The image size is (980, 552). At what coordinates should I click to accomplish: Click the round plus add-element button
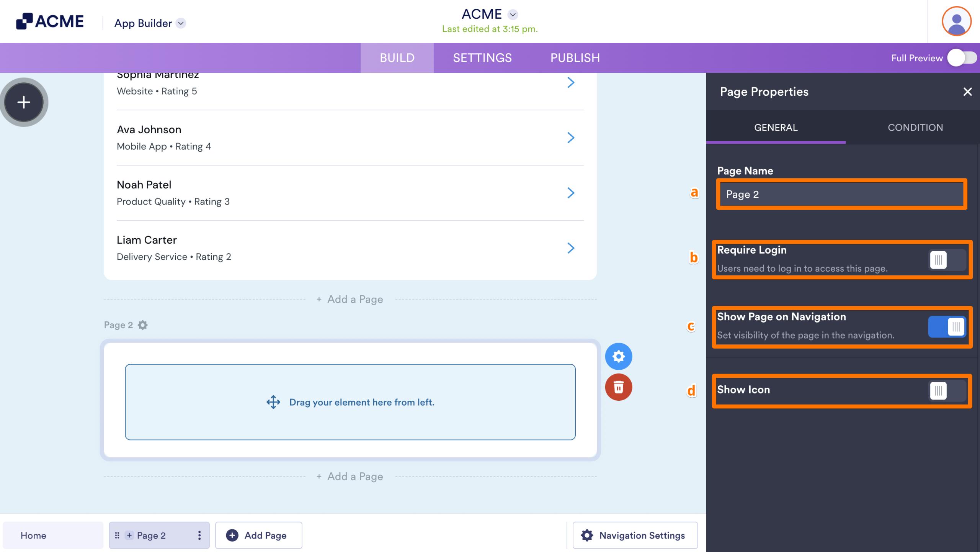[24, 102]
